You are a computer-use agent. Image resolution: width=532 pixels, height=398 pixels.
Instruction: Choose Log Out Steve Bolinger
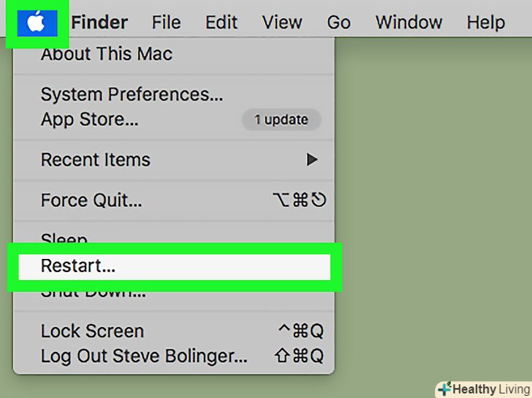pyautogui.click(x=144, y=356)
